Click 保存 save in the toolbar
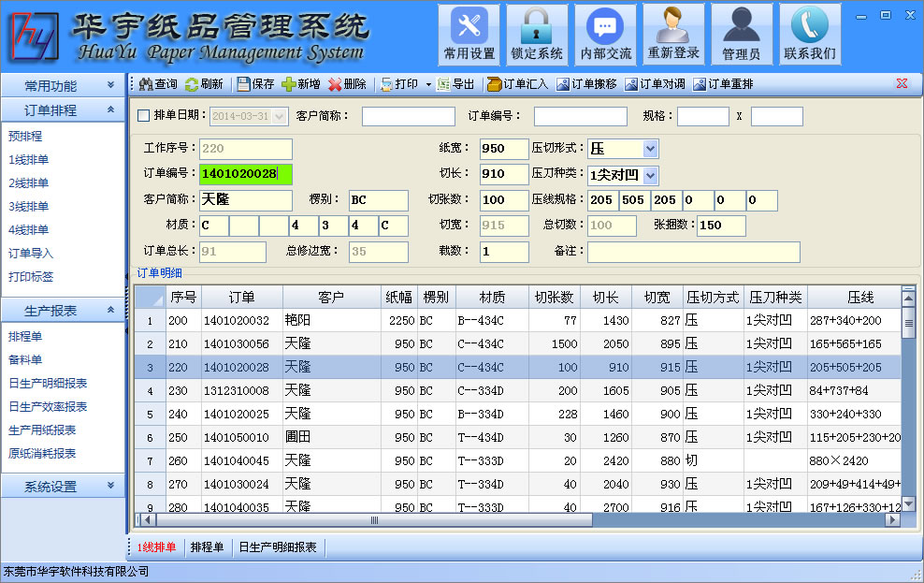 click(x=255, y=84)
